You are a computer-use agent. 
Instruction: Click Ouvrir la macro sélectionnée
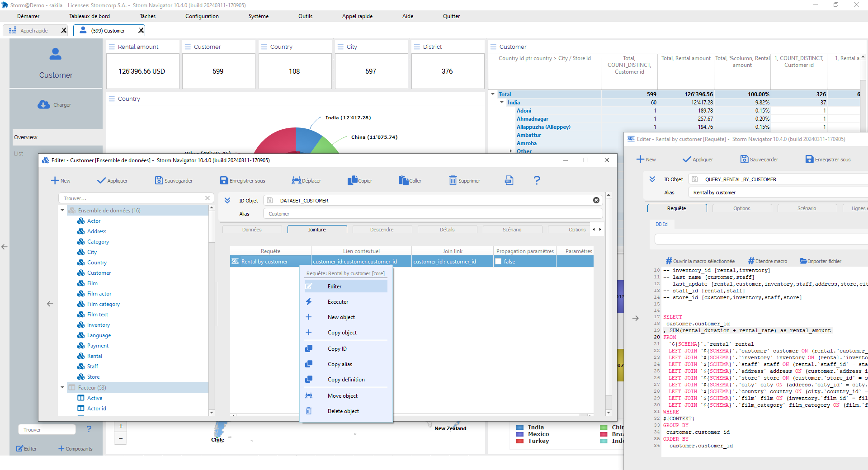700,261
